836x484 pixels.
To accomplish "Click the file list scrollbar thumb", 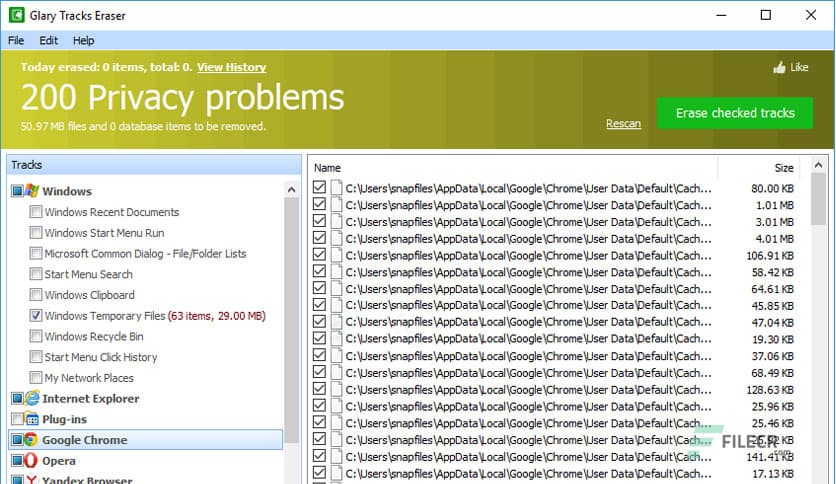I will pyautogui.click(x=818, y=199).
